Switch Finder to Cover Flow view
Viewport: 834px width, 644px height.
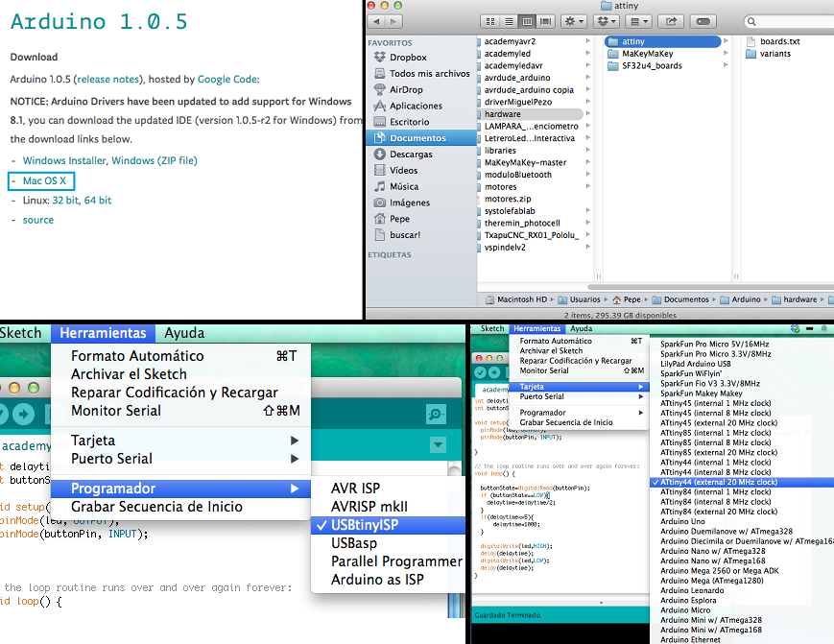pyautogui.click(x=546, y=22)
